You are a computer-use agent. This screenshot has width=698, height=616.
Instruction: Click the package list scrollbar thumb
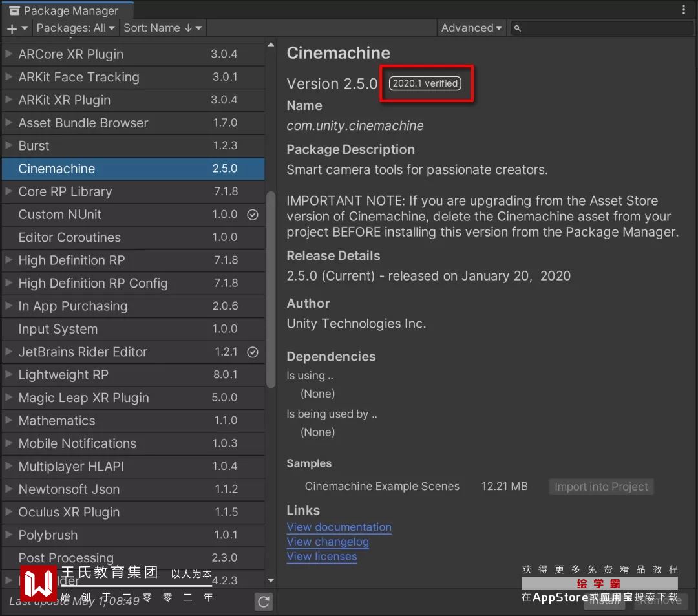[271, 290]
